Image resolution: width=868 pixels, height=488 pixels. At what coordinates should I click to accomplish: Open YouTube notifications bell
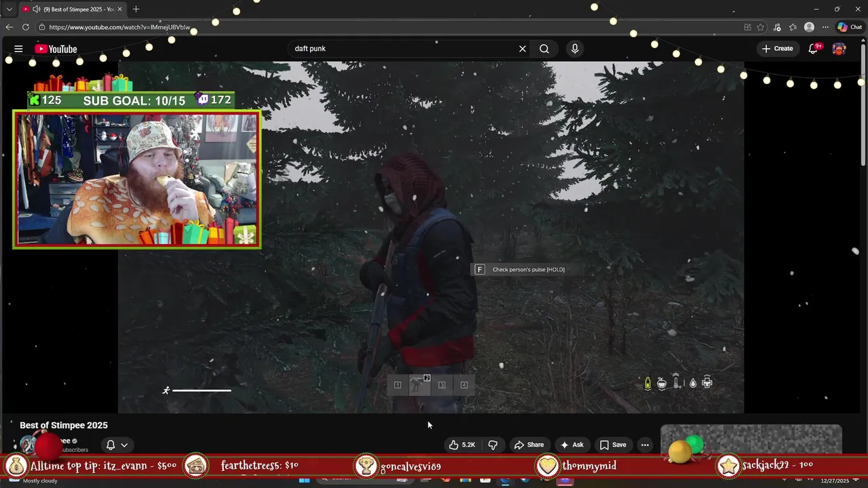tap(813, 49)
